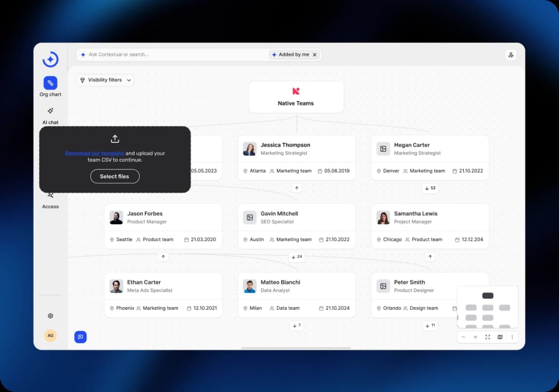Click the Select files button
Image resolution: width=559 pixels, height=392 pixels.
coord(114,177)
